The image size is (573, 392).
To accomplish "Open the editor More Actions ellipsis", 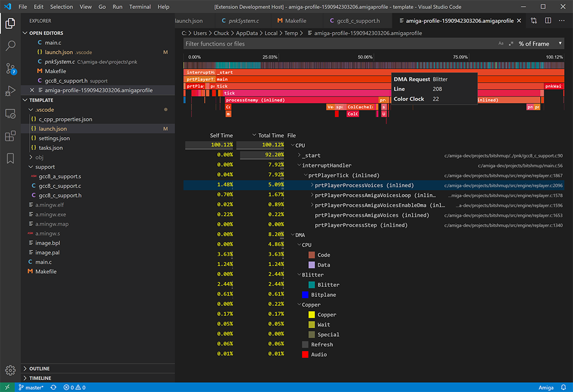I will [x=562, y=21].
